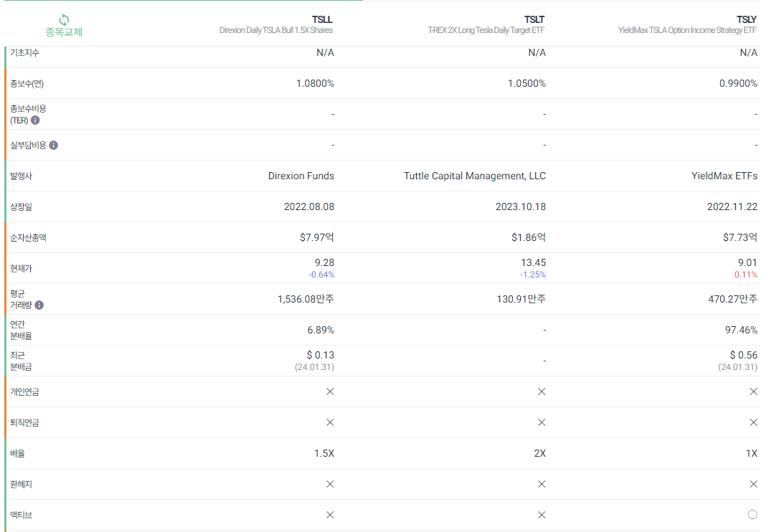The height and width of the screenshot is (532, 774).
Task: Click TSLL 개인연금 X mark
Action: pyautogui.click(x=330, y=391)
